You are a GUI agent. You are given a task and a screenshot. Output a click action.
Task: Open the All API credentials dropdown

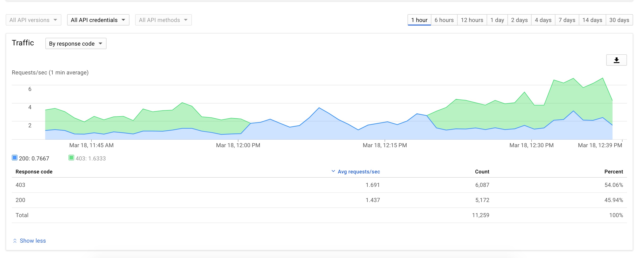pyautogui.click(x=98, y=20)
